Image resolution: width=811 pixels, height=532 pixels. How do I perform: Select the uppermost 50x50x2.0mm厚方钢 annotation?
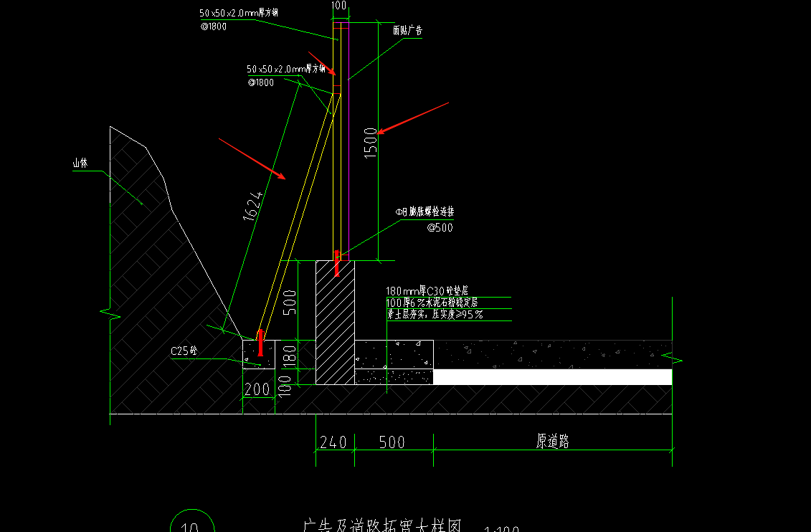coord(239,13)
